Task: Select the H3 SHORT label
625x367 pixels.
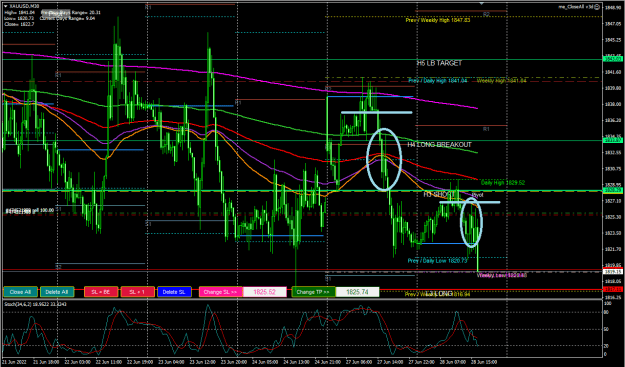Action: click(x=438, y=194)
